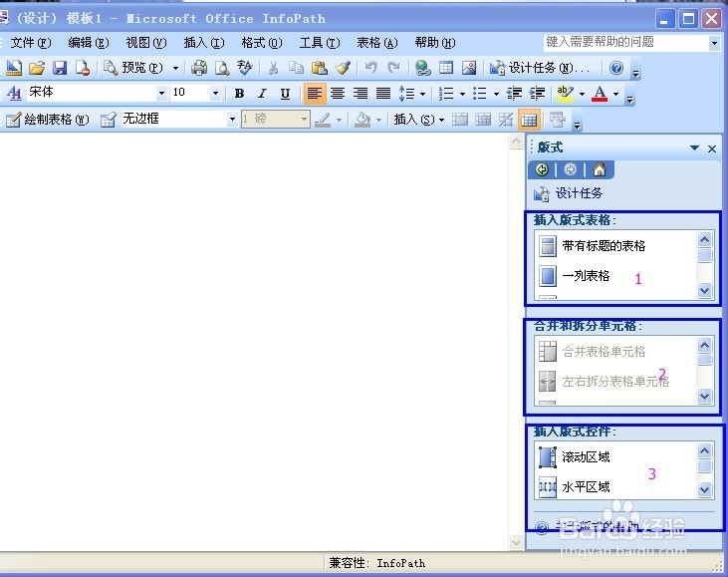Run the spelling check icon

[244, 68]
